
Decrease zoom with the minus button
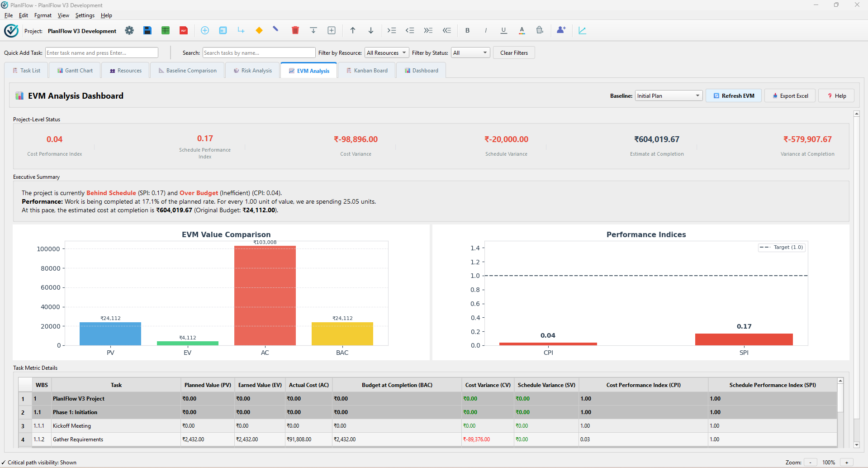coord(810,463)
